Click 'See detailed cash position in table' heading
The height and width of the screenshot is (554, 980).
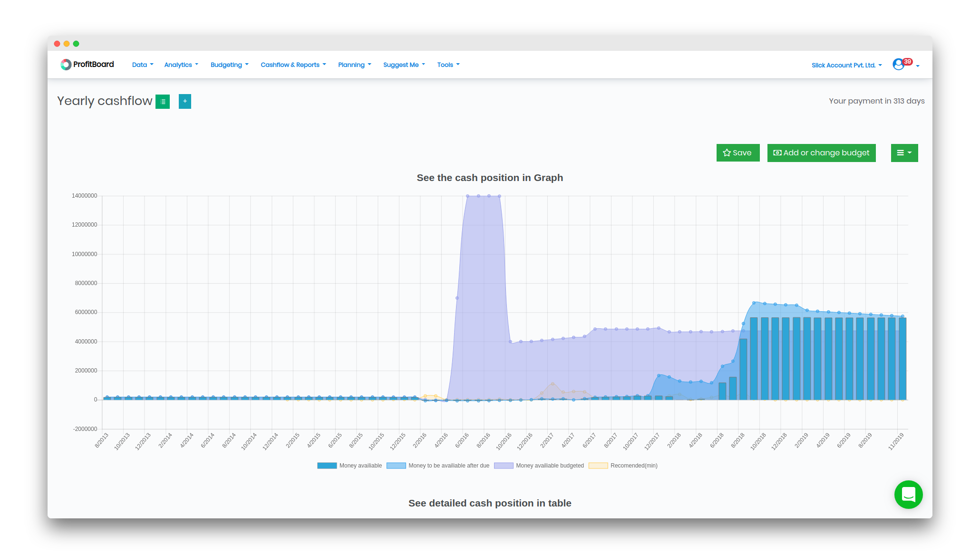pyautogui.click(x=490, y=504)
